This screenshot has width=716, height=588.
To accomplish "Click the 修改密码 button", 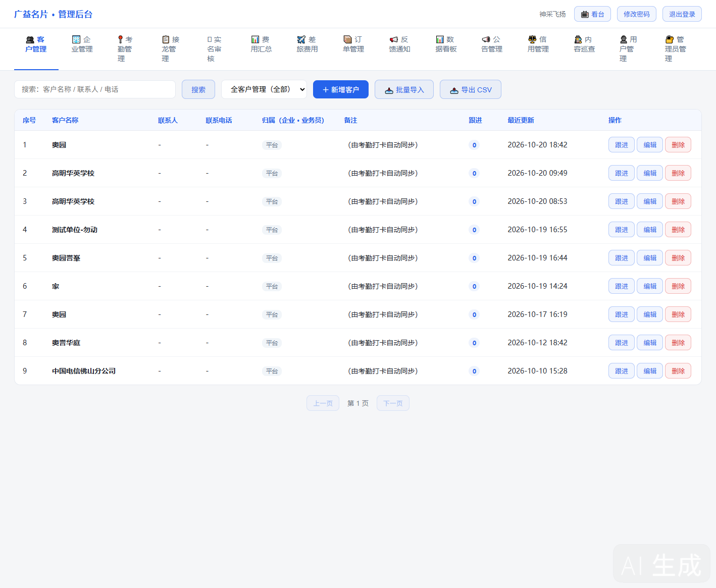I will [637, 14].
